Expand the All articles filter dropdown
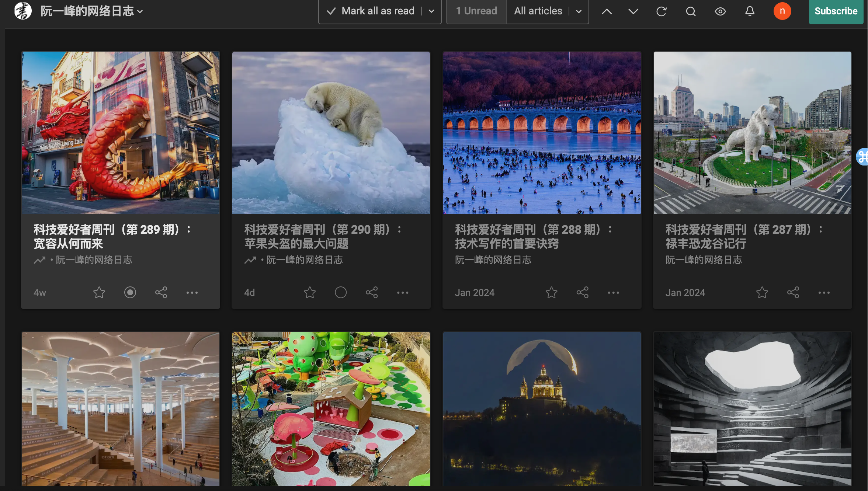The width and height of the screenshot is (868, 491). tap(579, 11)
